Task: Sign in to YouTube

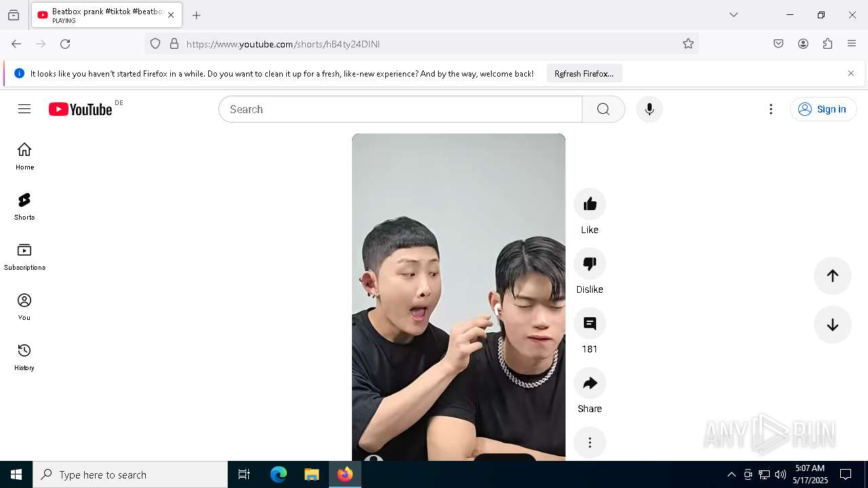Action: pos(823,109)
